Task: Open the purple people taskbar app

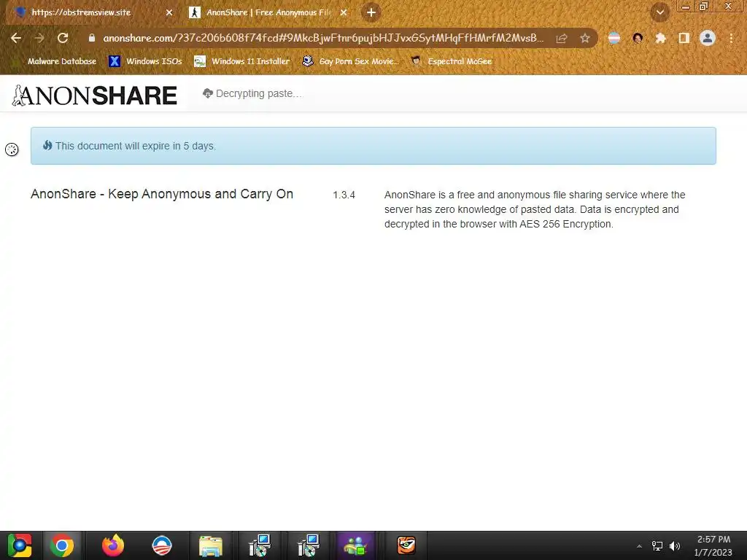Action: click(355, 545)
